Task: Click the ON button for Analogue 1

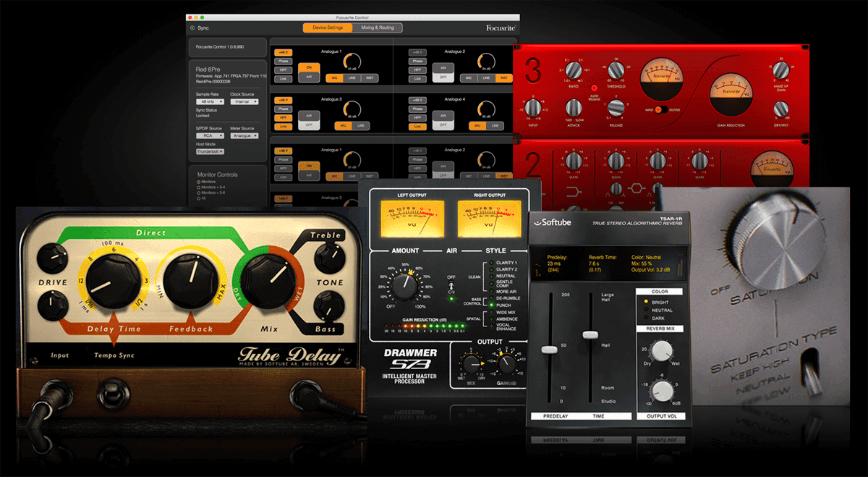Action: 309,67
